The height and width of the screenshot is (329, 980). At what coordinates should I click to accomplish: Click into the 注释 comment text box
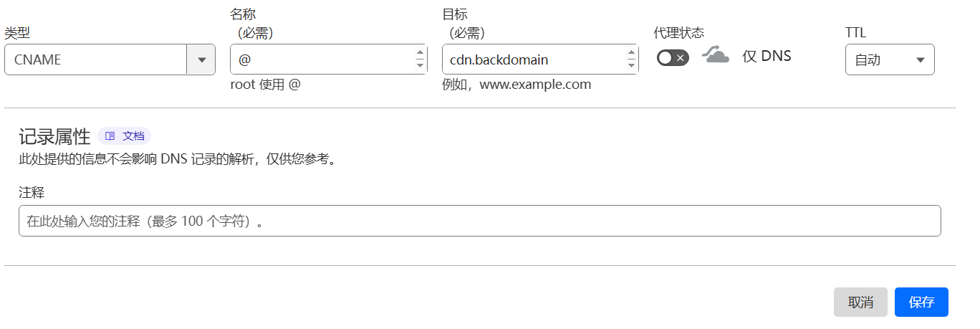(479, 221)
